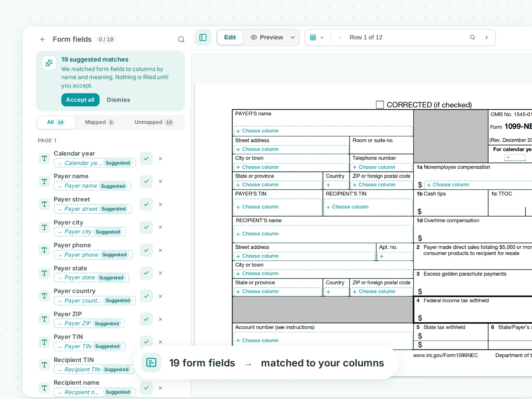
Task: Accept the Payer phone suggestion checkmark
Action: [146, 250]
